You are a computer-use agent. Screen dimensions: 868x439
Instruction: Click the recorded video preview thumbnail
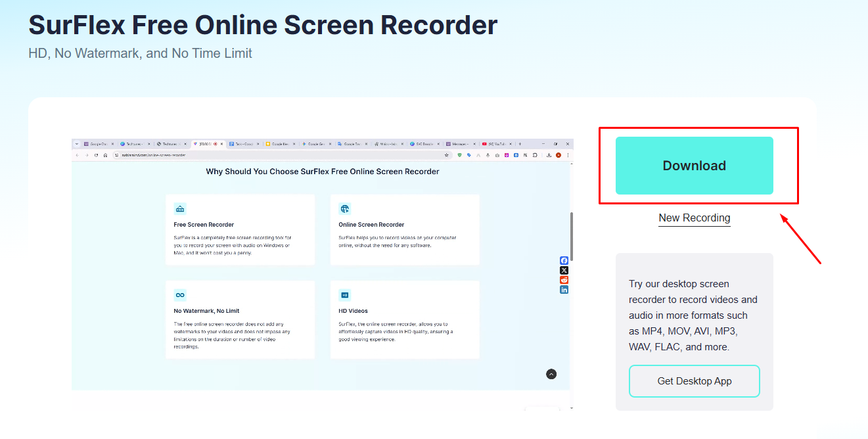coord(322,274)
